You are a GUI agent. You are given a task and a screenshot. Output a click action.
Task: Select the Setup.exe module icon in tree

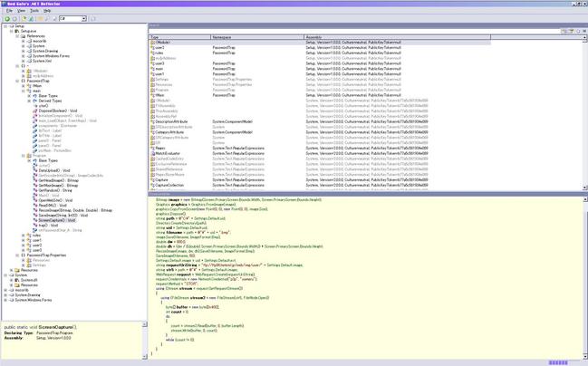(17, 31)
